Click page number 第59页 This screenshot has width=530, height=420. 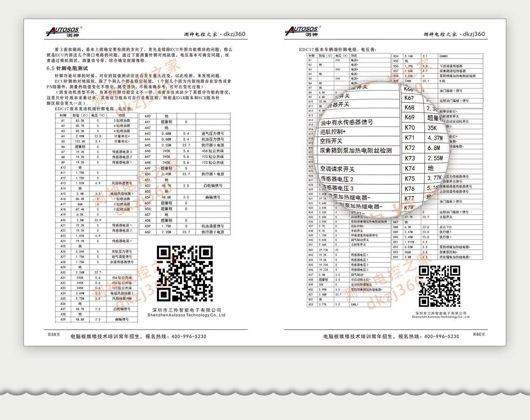(x=54, y=335)
